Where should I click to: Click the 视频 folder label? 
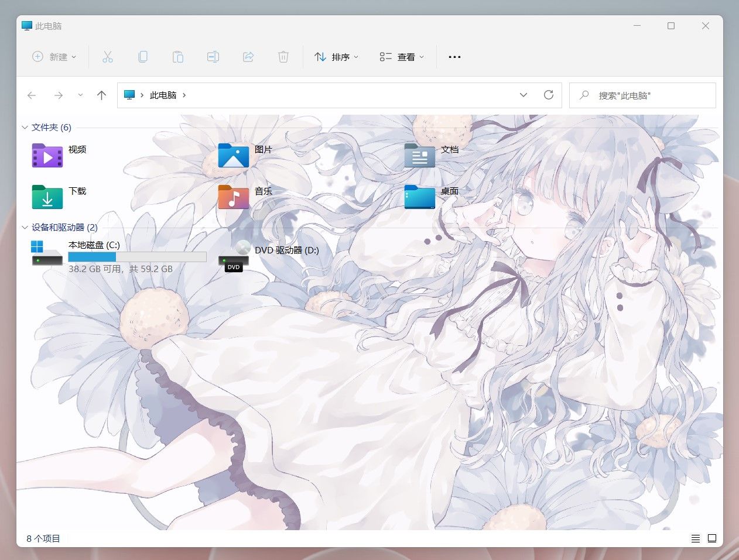(x=77, y=150)
